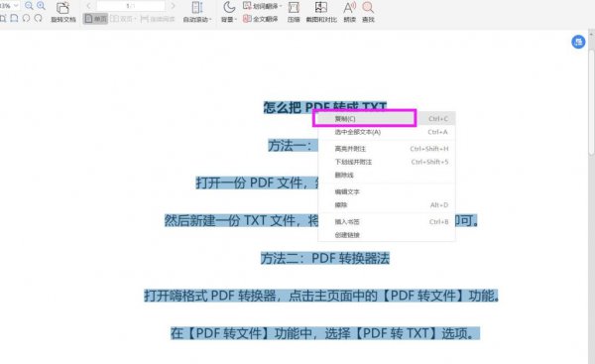Go to the next page arrow
This screenshot has height=364, width=595.
[173, 6]
